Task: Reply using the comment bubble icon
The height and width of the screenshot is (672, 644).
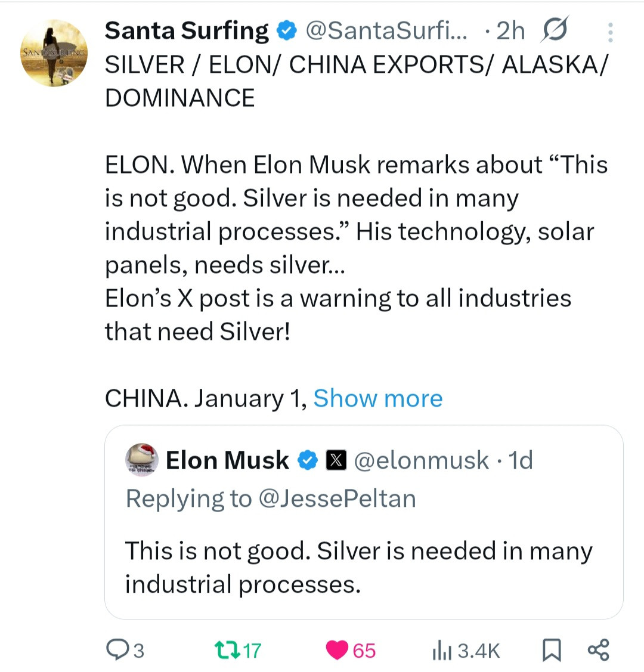Action: pyautogui.click(x=116, y=649)
